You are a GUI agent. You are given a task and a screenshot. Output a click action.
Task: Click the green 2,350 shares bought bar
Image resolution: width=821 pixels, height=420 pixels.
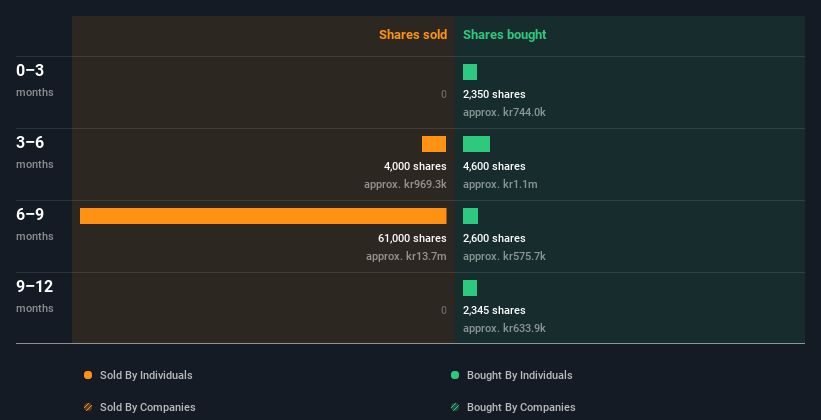tap(470, 72)
